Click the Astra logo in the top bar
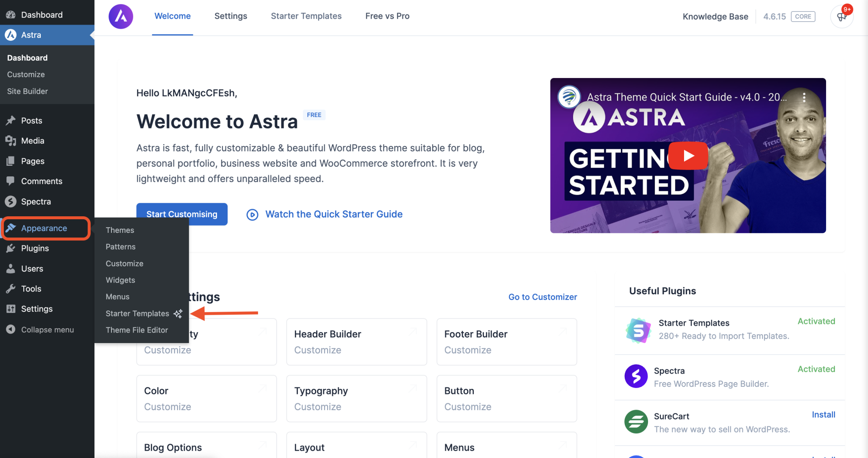Image resolution: width=868 pixels, height=458 pixels. point(121,16)
